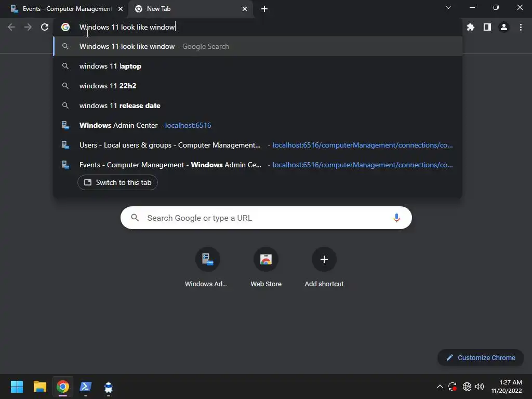Screen dimensions: 532x399
Task: Open the clock showing 1:27 AM
Action: click(507, 387)
